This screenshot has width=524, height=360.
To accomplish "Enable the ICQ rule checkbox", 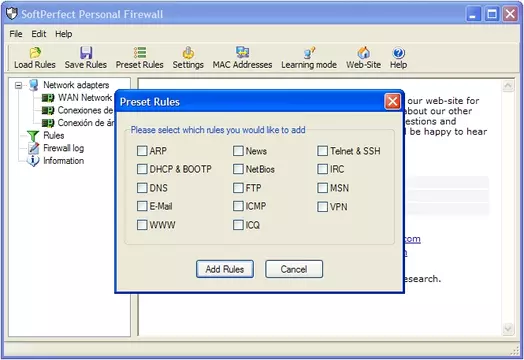I will [x=238, y=225].
